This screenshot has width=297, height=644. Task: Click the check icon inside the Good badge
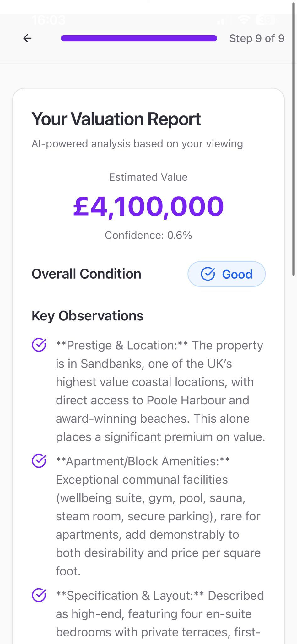[208, 274]
